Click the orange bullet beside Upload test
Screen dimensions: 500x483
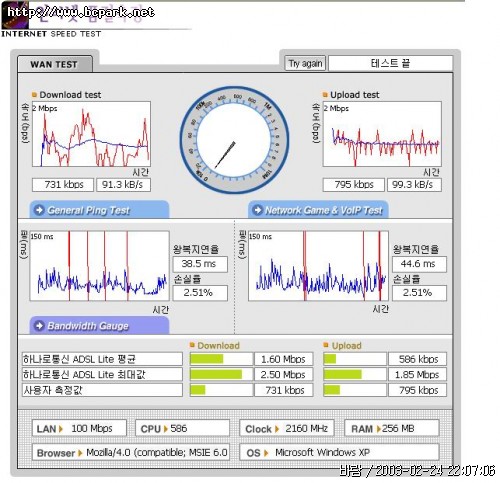pyautogui.click(x=325, y=95)
